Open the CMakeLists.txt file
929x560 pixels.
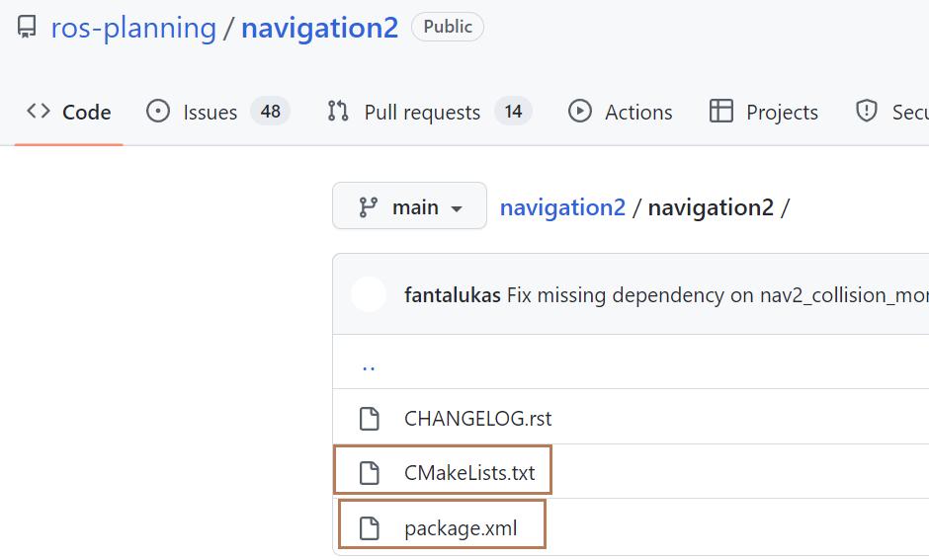469,473
